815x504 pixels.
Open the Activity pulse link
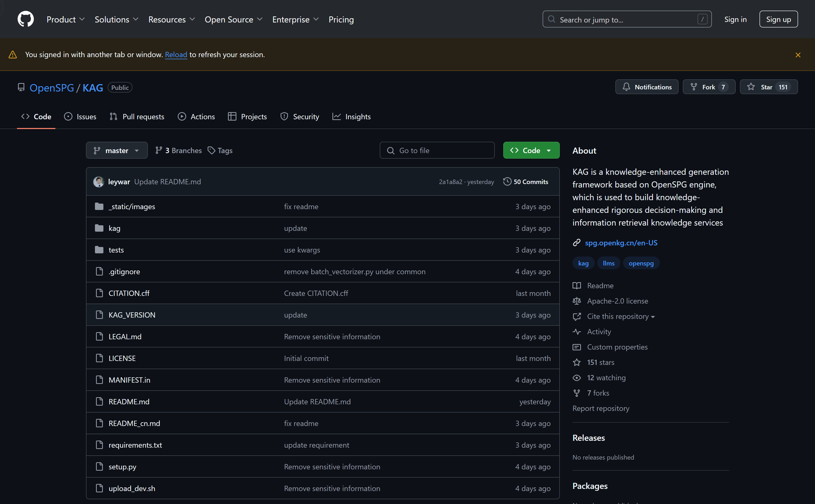pos(599,332)
